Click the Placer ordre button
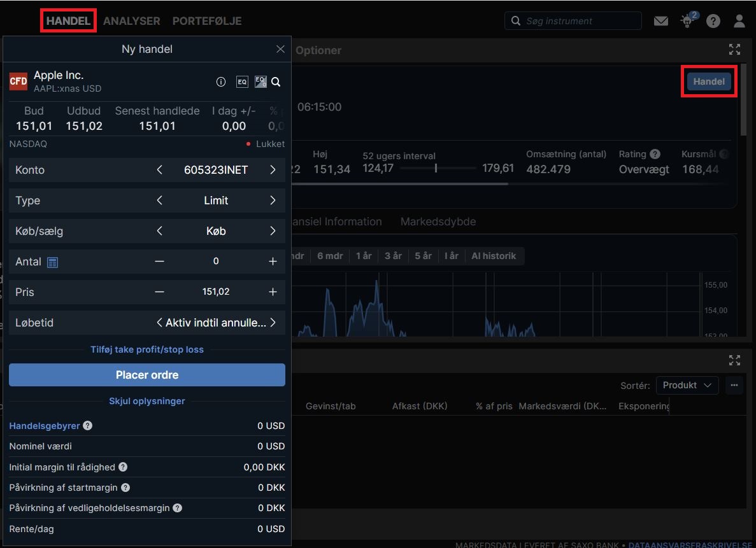756x548 pixels. coord(147,374)
